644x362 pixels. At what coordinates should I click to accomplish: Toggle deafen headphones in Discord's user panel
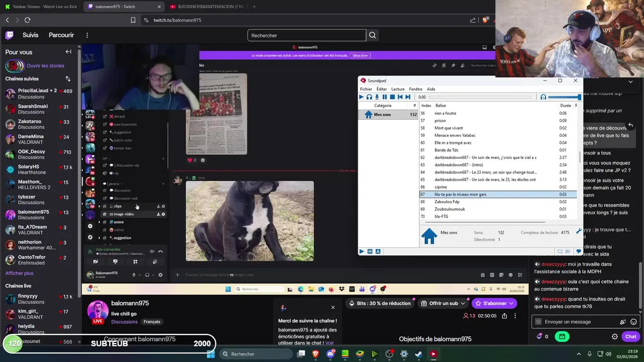147,275
